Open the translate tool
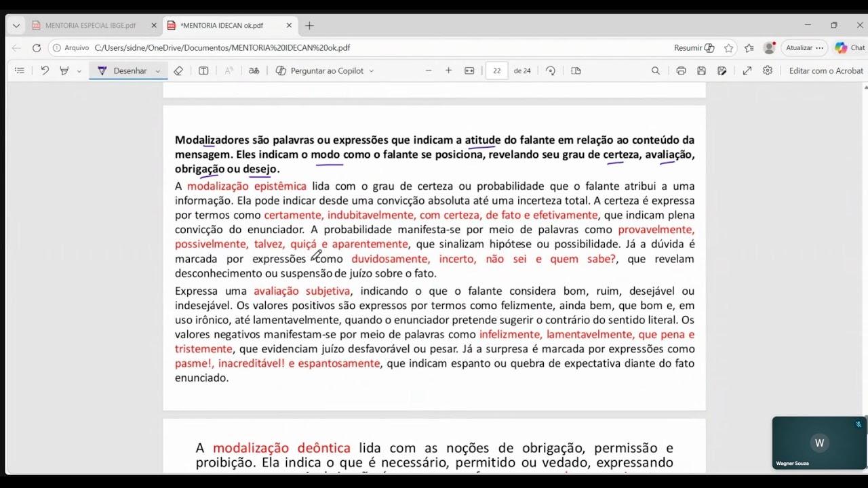The image size is (868, 488). 254,70
